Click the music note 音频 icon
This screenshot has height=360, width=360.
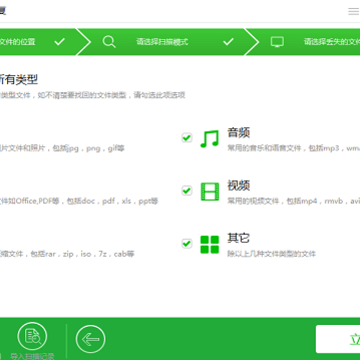[210, 139]
